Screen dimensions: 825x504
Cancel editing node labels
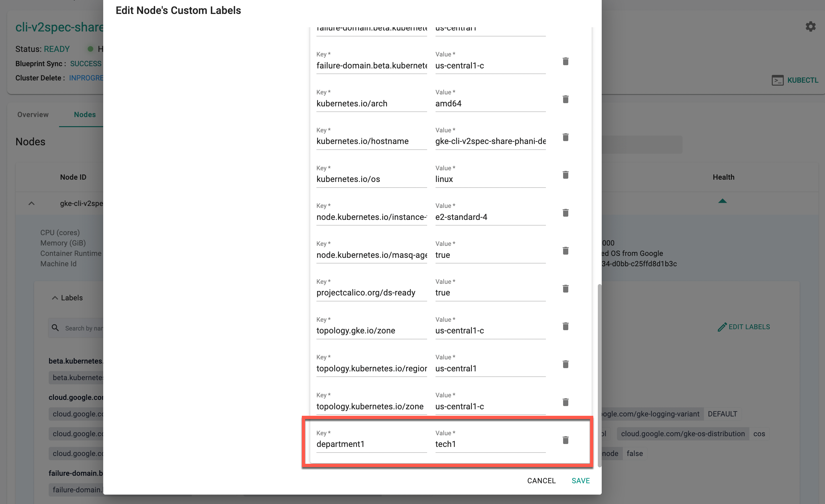coord(541,481)
